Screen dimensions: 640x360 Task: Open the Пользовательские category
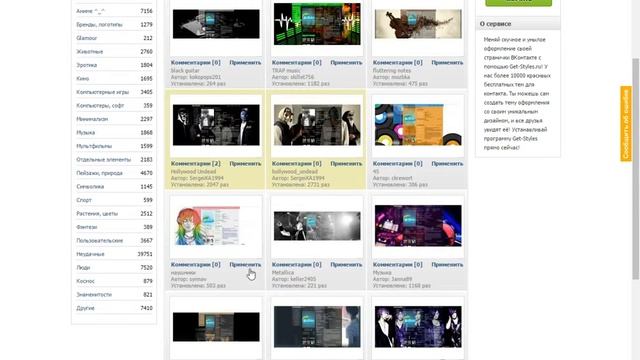(x=100, y=240)
